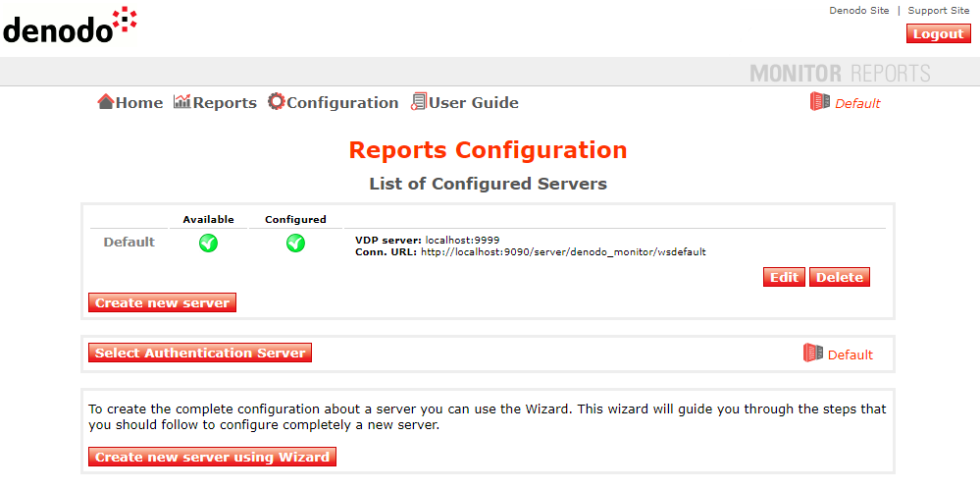
Task: Click the VDP server localhost:9999 text
Action: tap(428, 240)
